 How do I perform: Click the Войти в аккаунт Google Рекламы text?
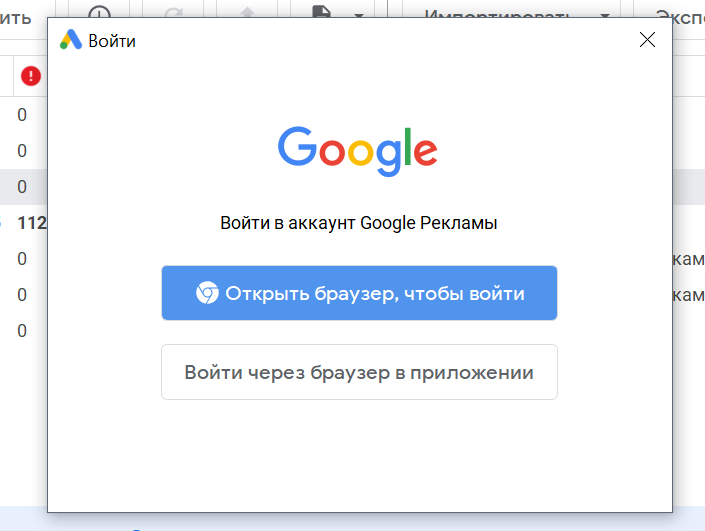click(358, 223)
